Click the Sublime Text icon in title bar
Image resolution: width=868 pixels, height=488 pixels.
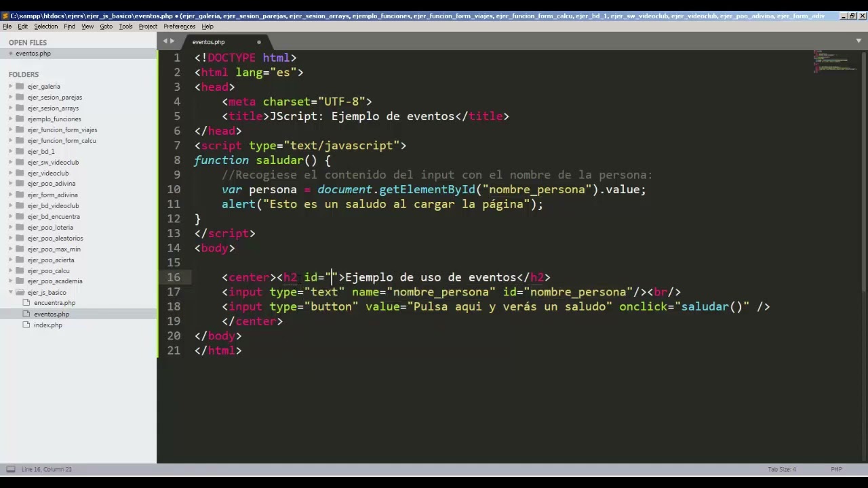(5, 16)
